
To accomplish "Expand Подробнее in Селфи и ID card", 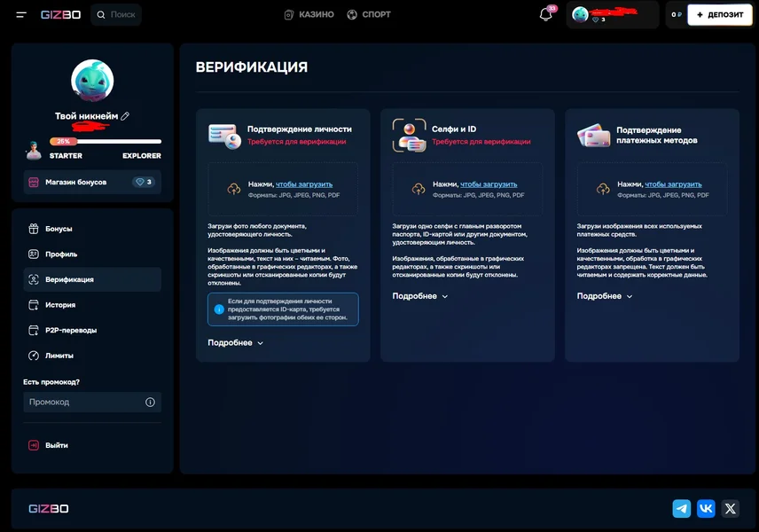I will pyautogui.click(x=419, y=296).
